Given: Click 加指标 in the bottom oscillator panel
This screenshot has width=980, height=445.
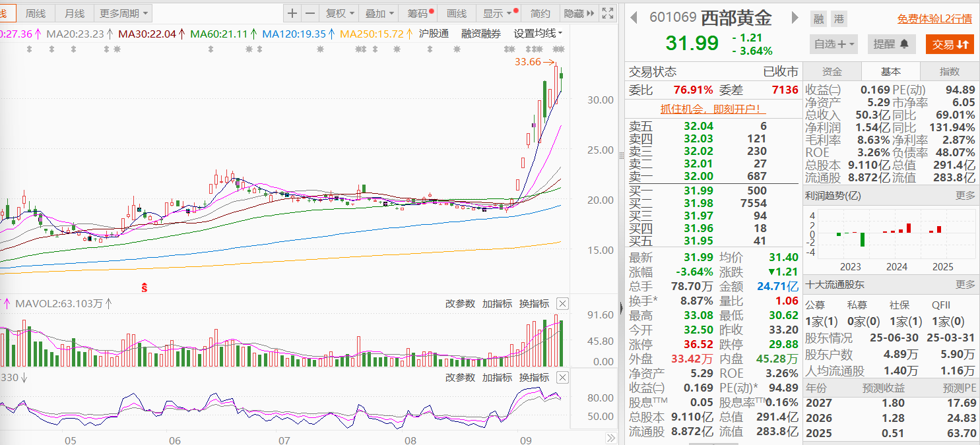Looking at the screenshot, I should point(497,377).
